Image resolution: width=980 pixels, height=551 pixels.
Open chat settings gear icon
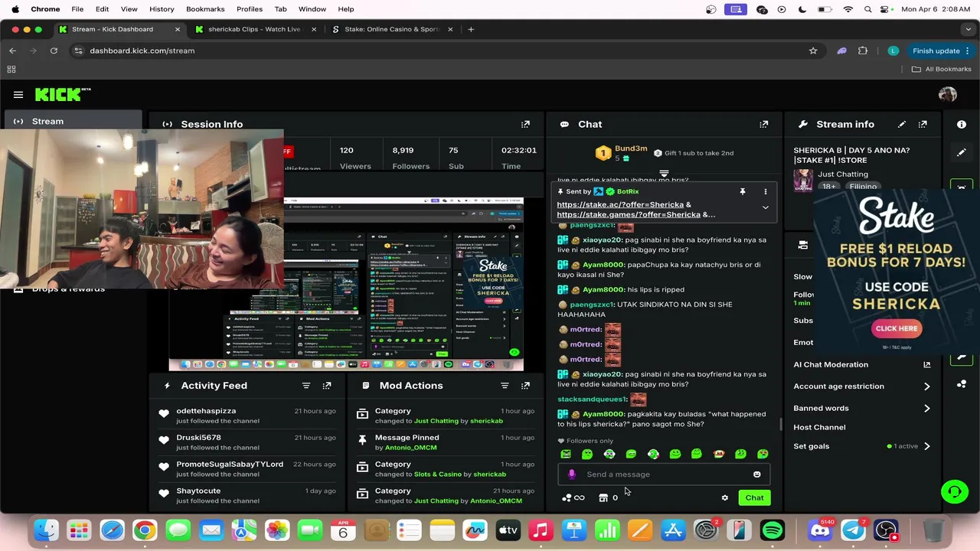click(x=724, y=498)
